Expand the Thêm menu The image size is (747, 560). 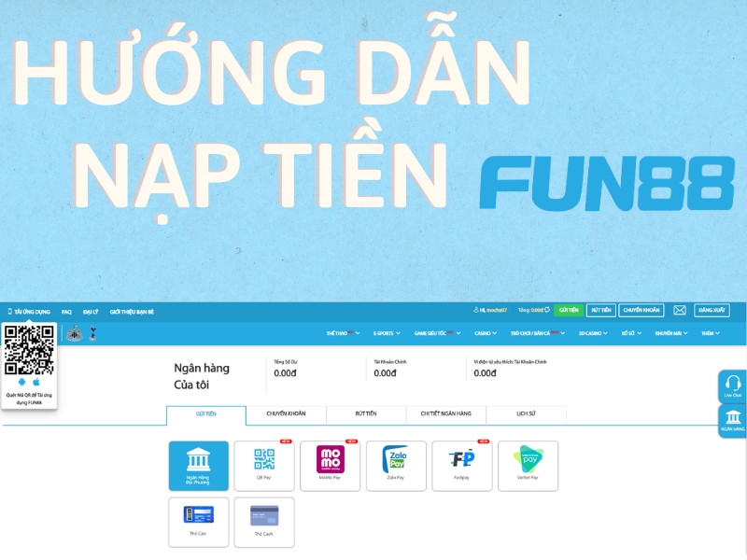coord(711,333)
